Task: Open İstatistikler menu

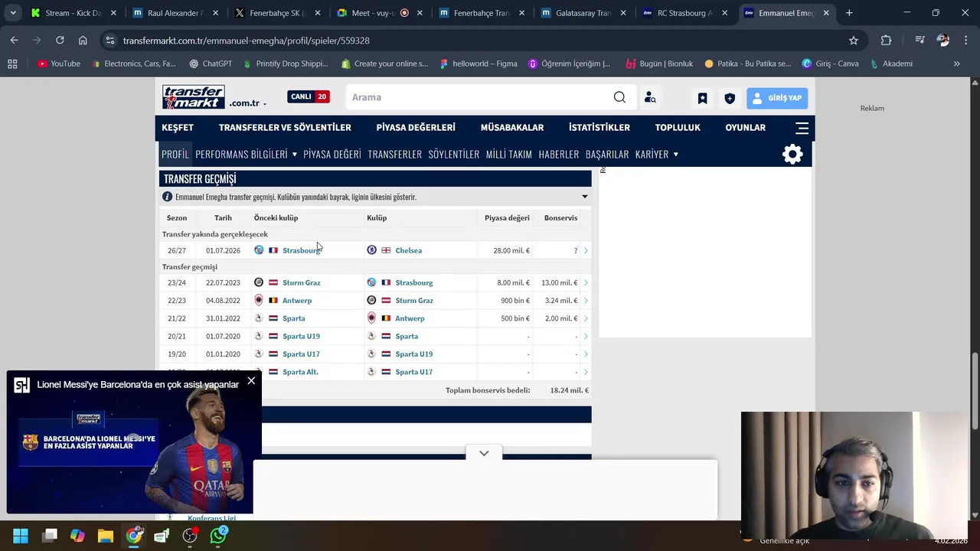Action: tap(599, 128)
